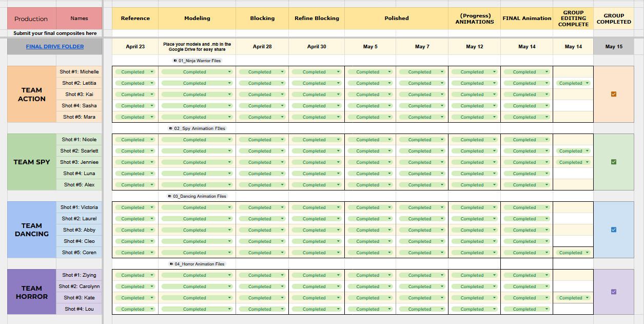Select the TEAM HORROR purple cell
This screenshot has width=644, height=324.
pos(31,292)
